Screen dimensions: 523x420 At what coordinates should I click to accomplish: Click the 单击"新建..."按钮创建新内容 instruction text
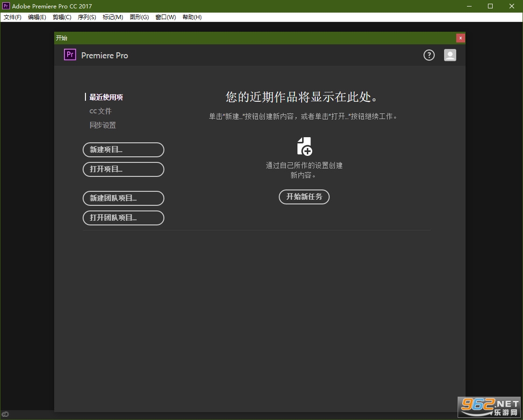tap(303, 116)
